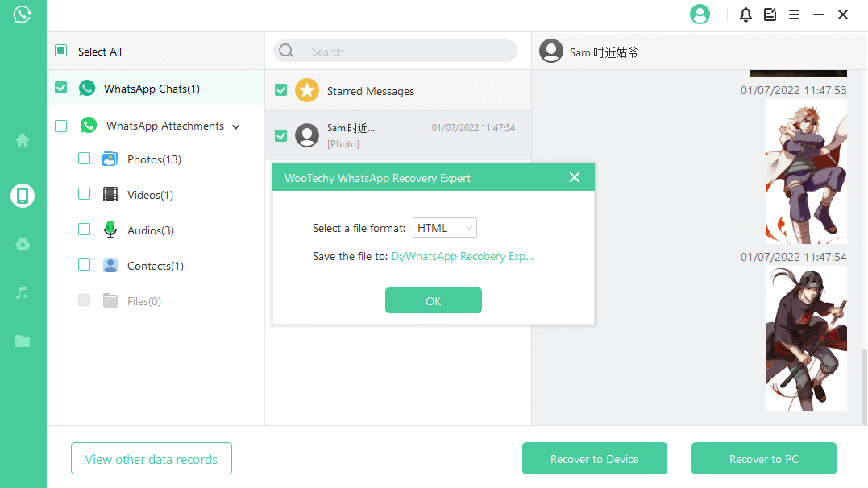Select the device storage sidebar icon
The width and height of the screenshot is (868, 488).
(x=23, y=196)
